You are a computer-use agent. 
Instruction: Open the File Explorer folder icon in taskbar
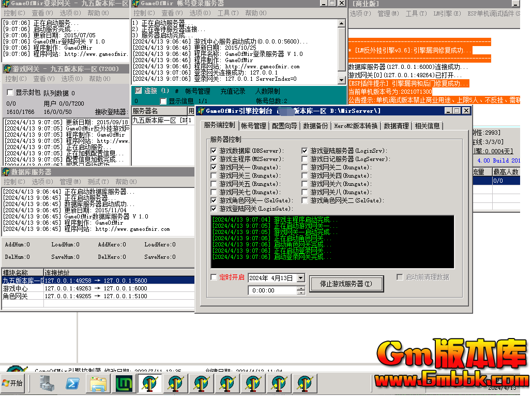pos(98,384)
